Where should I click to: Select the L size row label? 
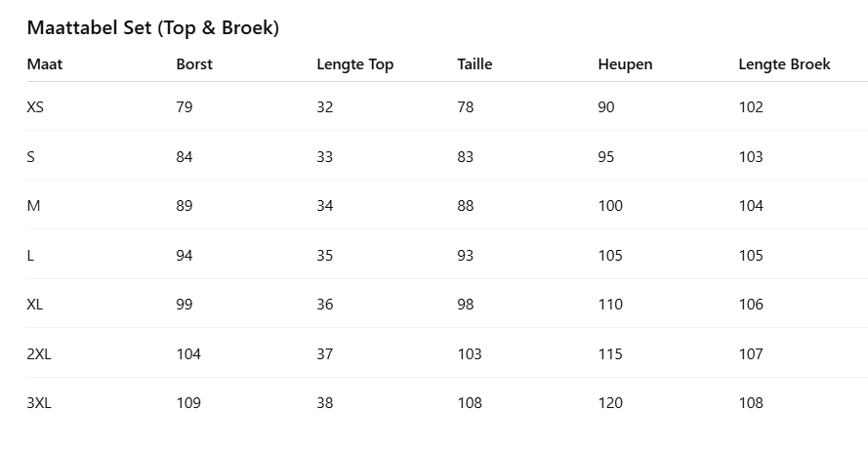(x=31, y=255)
